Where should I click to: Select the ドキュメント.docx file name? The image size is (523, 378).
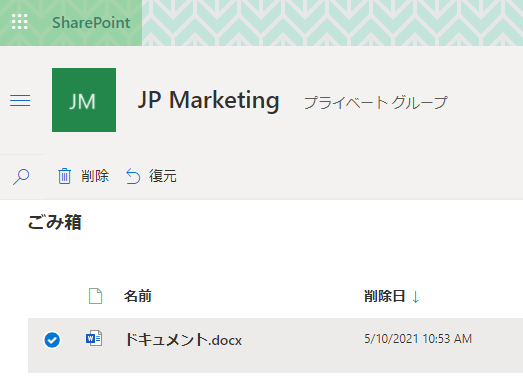coord(183,340)
